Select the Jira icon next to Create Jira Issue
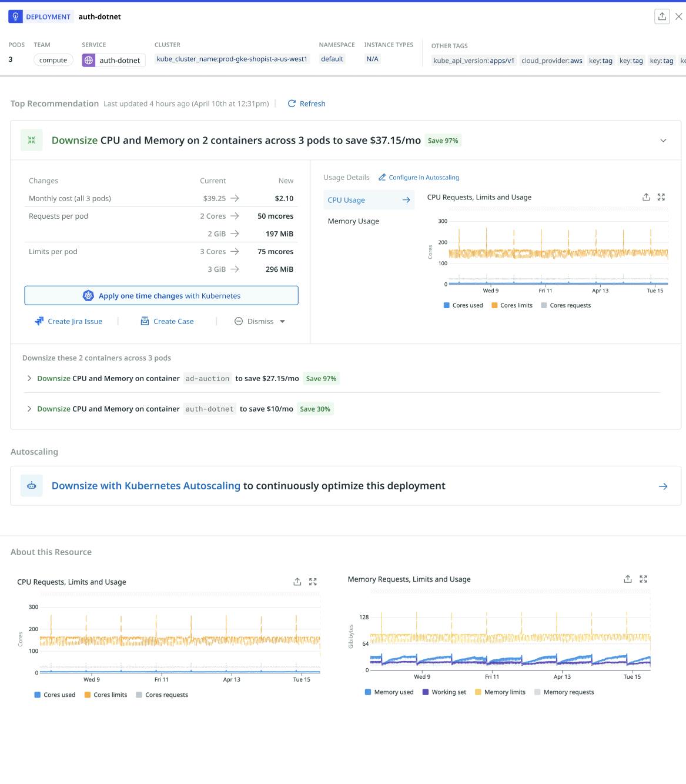 coord(39,321)
